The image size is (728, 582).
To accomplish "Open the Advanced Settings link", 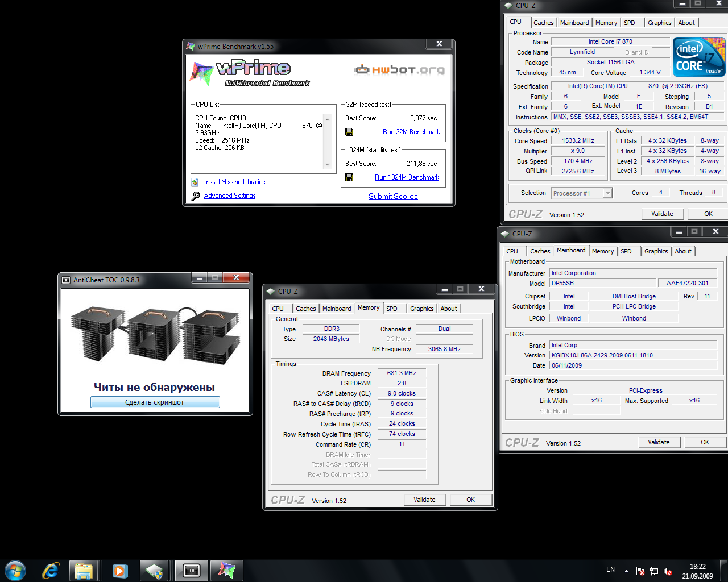I will 230,196.
